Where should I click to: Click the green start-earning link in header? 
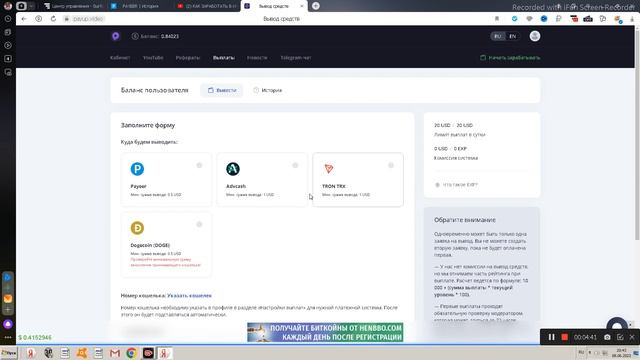coord(510,58)
